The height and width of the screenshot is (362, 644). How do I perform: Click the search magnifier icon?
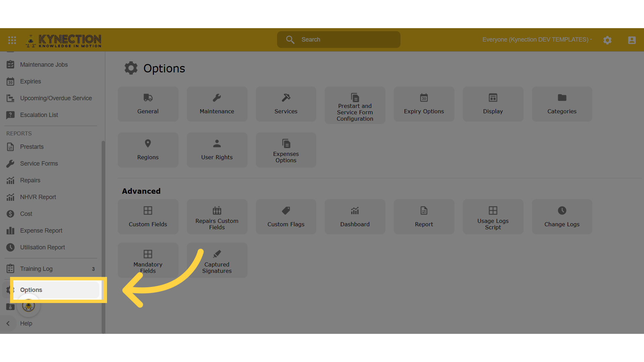point(290,40)
